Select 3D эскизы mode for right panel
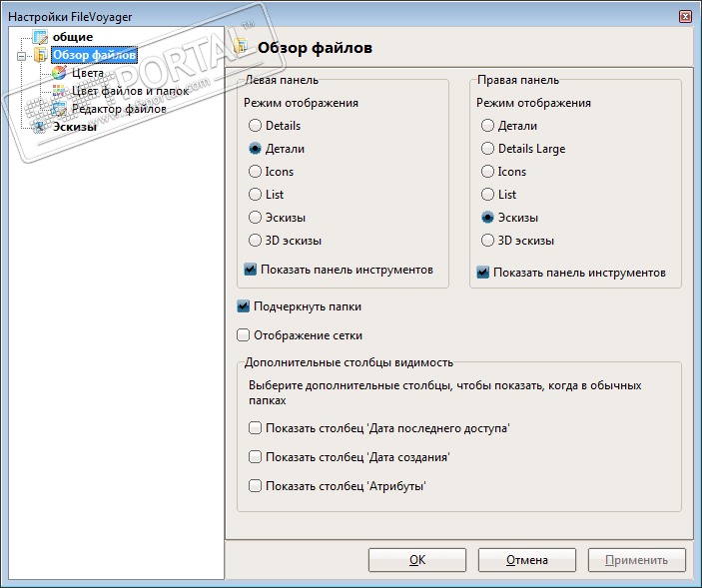 (x=487, y=241)
